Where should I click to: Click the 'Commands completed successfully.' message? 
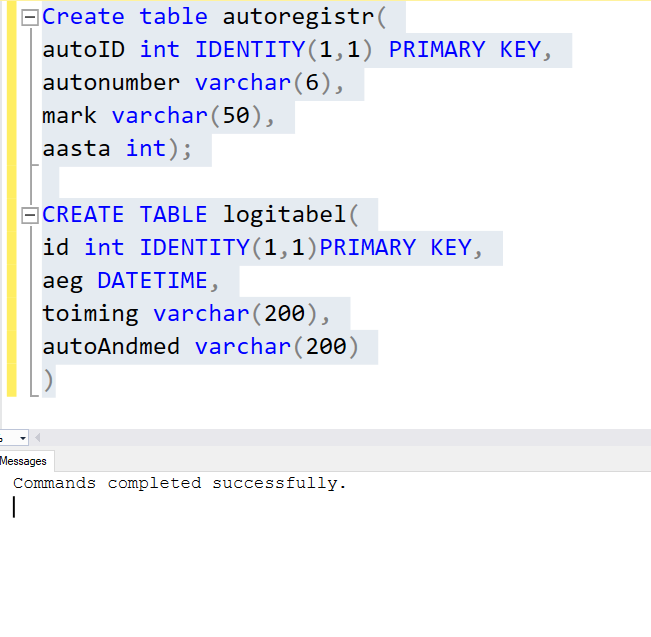[x=179, y=483]
